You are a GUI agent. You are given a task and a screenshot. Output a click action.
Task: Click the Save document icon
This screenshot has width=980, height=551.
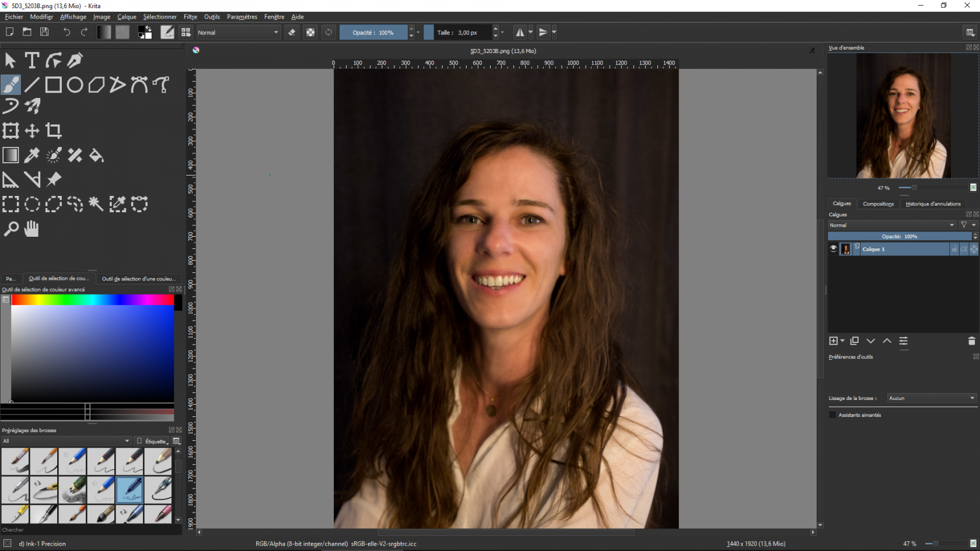(44, 32)
